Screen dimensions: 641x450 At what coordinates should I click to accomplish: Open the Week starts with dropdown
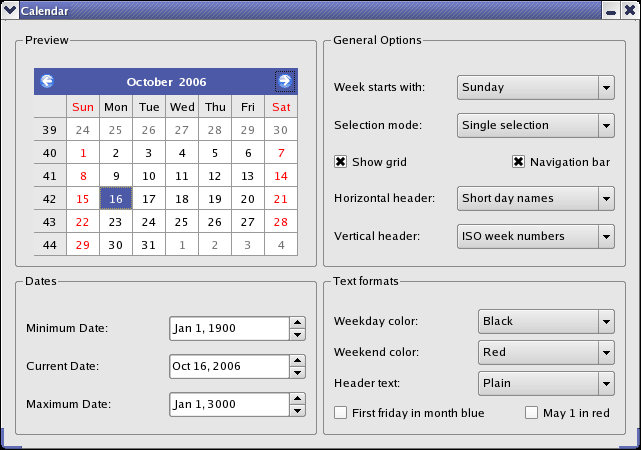(x=535, y=88)
